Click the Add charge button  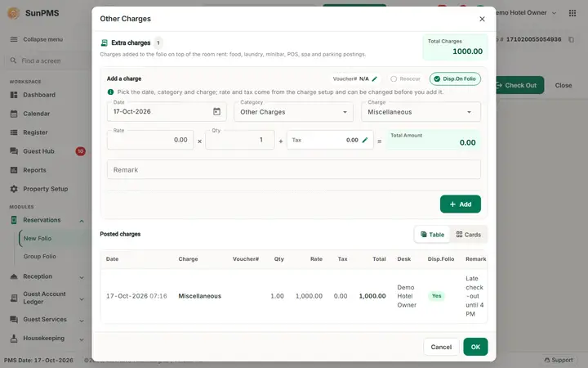coord(460,204)
